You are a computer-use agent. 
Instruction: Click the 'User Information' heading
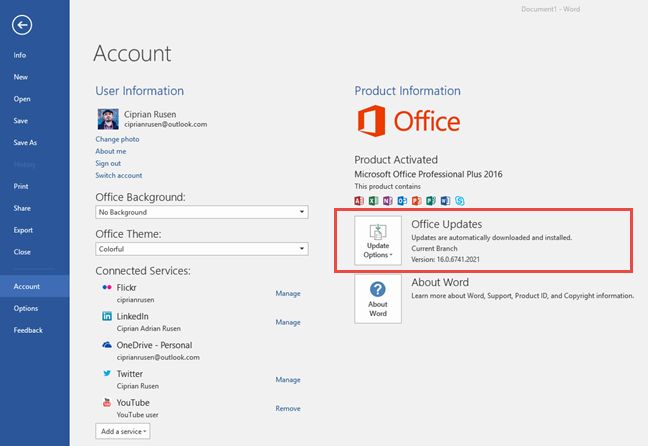(140, 91)
